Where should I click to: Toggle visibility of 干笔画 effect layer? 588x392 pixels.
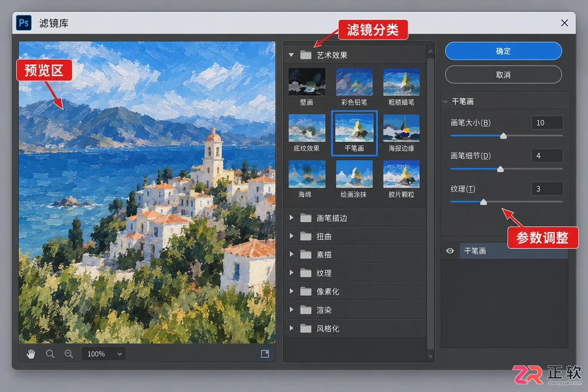click(450, 251)
